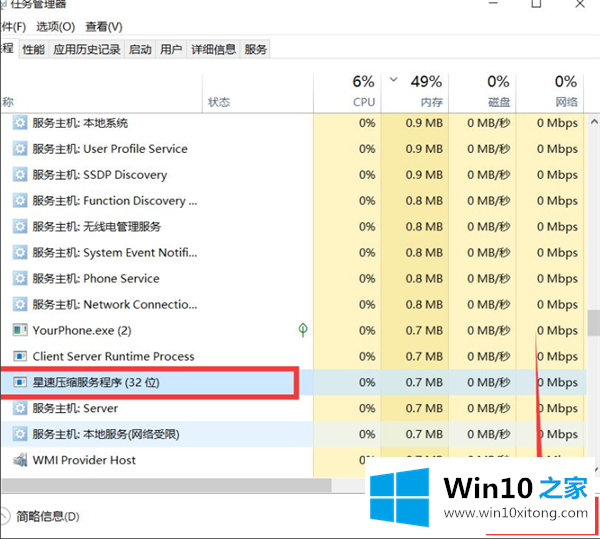This screenshot has width=600, height=539.
Task: Open the 启动 tab
Action: 140,49
